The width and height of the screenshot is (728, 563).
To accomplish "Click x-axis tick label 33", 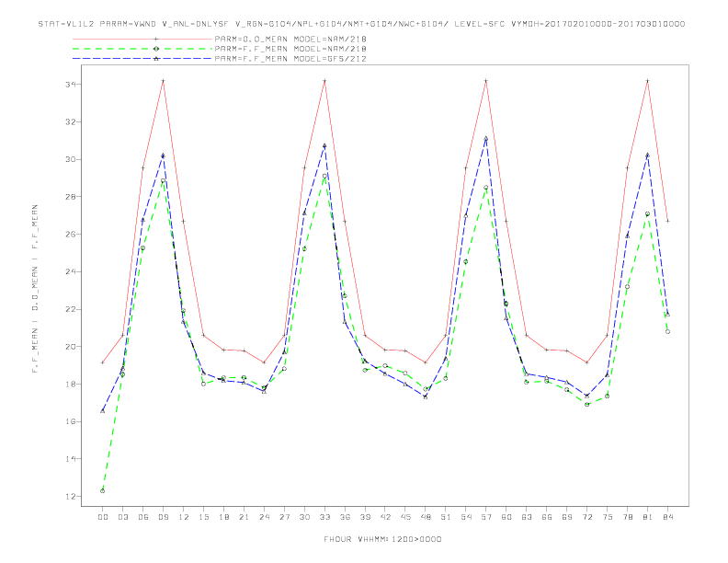I will point(324,517).
